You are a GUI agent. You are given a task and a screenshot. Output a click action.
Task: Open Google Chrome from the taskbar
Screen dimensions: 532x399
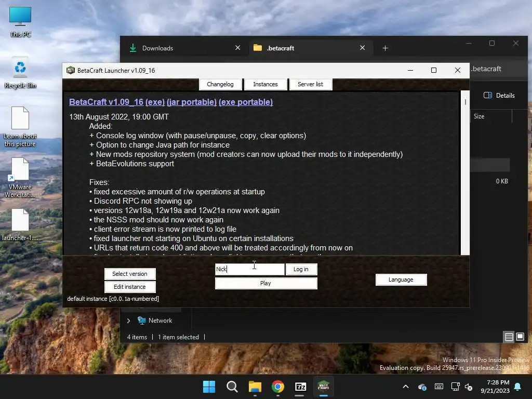coord(278,387)
